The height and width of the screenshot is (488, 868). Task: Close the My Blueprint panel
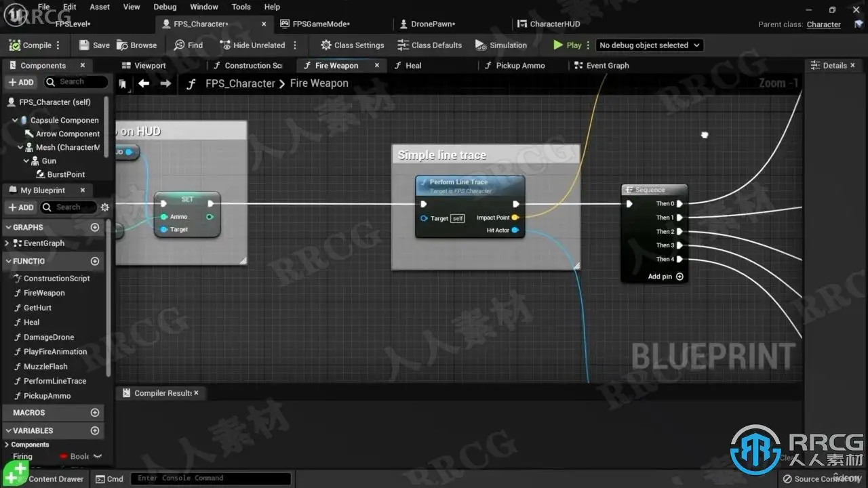pos(83,190)
